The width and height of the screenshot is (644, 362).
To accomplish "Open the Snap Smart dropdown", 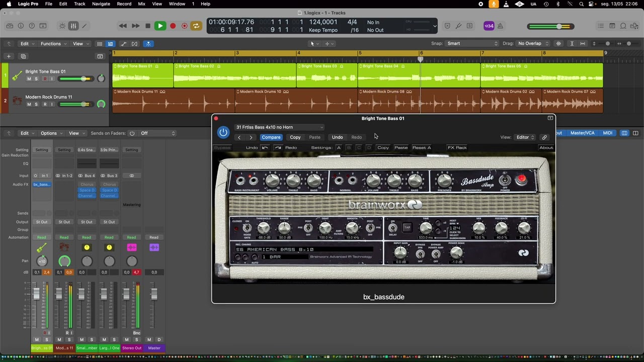I will click(x=472, y=44).
